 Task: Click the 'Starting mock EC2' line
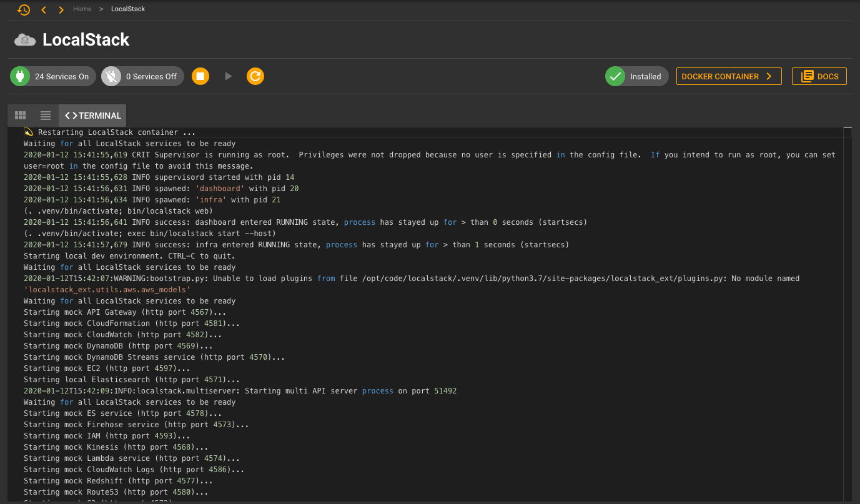(x=107, y=368)
